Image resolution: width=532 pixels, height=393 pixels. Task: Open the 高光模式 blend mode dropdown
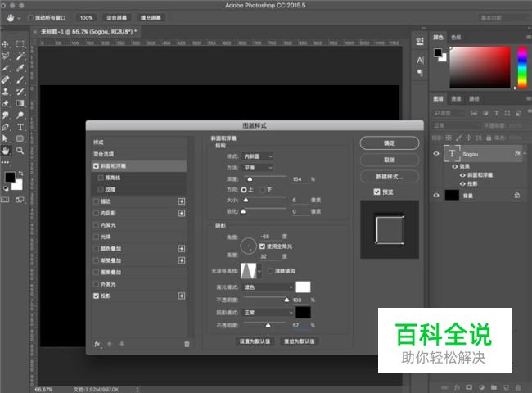point(268,287)
